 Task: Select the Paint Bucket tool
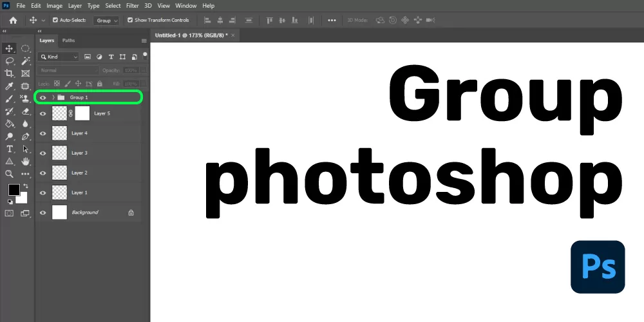click(x=9, y=124)
